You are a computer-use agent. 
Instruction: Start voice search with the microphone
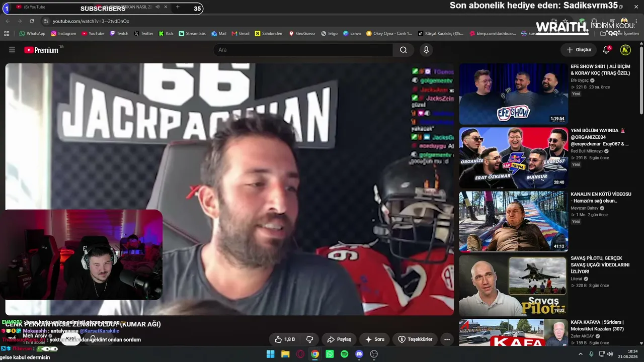pyautogui.click(x=426, y=50)
